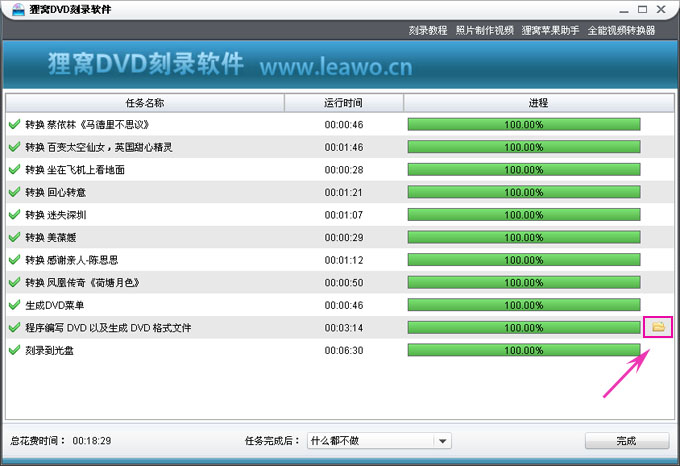Viewport: 680px width, 466px height.
Task: Click the 运行时间 column header
Action: (x=343, y=103)
